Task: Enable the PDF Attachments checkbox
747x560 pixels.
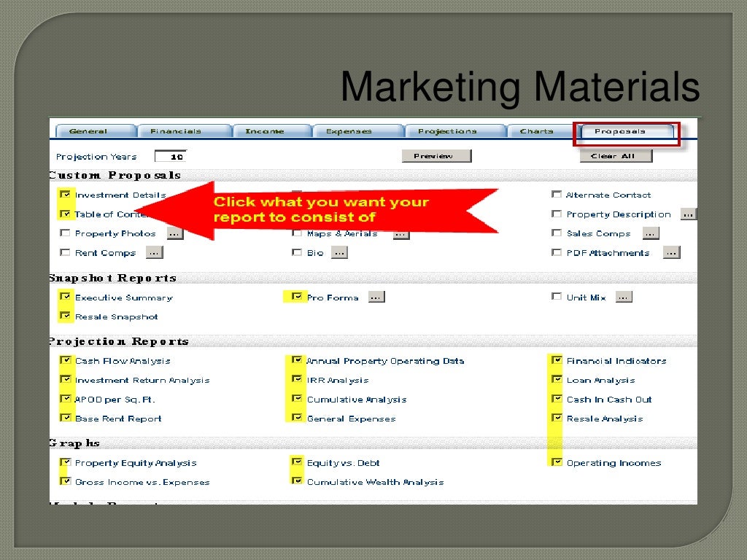Action: pyautogui.click(x=557, y=252)
